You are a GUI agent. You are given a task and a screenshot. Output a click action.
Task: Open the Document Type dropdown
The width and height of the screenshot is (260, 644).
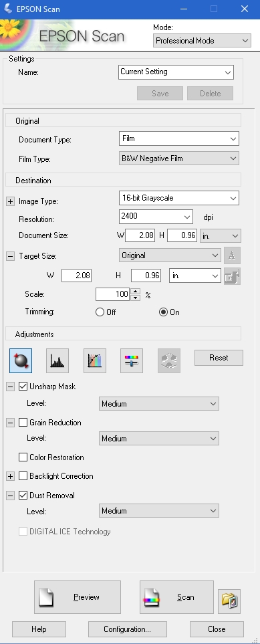(x=178, y=138)
